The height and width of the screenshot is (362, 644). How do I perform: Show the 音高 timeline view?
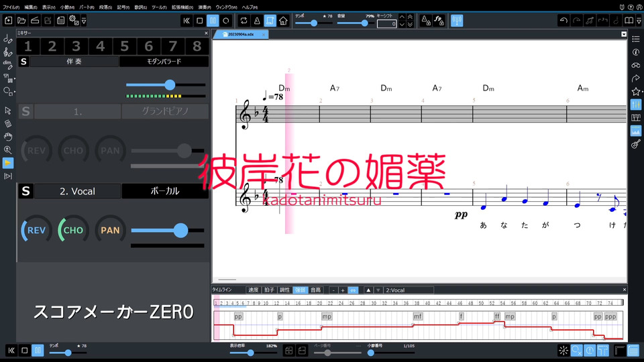[315, 290]
